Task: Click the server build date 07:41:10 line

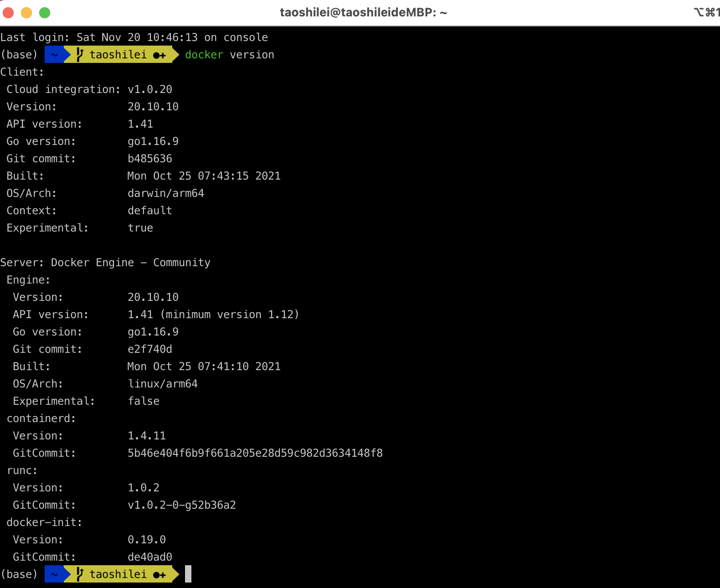Action: pyautogui.click(x=204, y=366)
